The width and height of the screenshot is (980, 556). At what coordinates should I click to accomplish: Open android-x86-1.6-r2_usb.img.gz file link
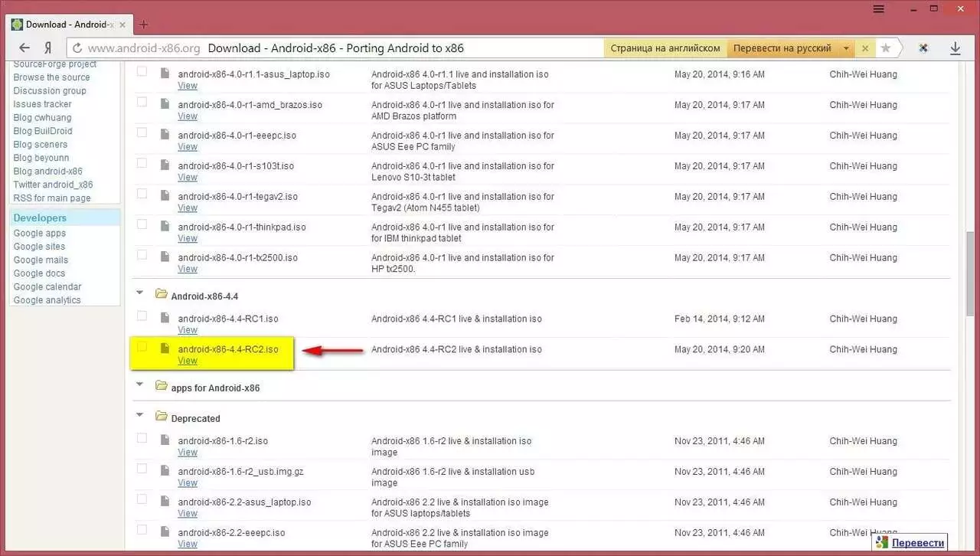(240, 472)
